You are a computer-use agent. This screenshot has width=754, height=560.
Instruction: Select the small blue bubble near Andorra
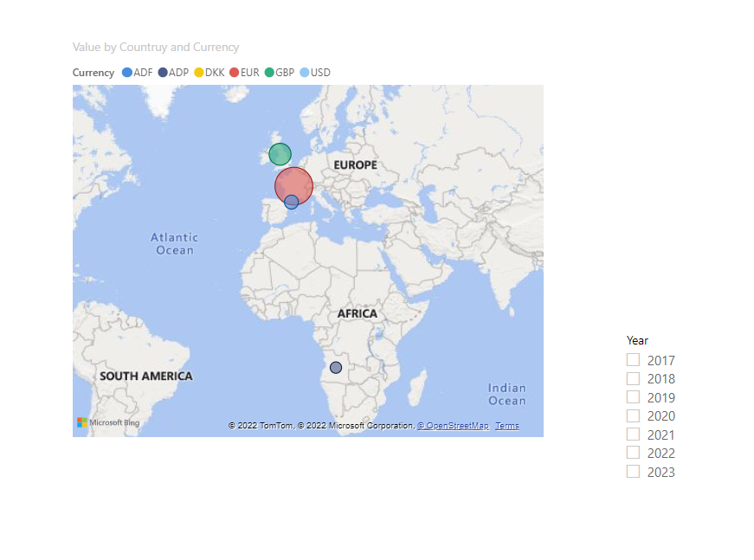pos(292,202)
